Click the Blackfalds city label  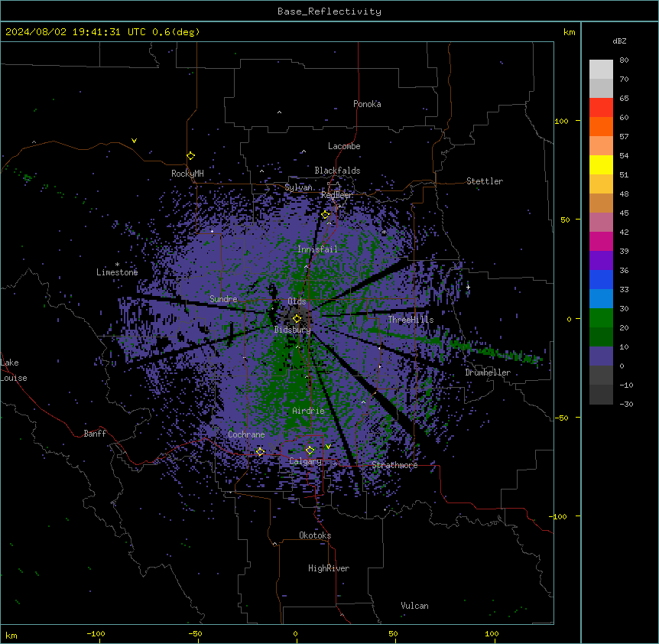click(x=337, y=171)
